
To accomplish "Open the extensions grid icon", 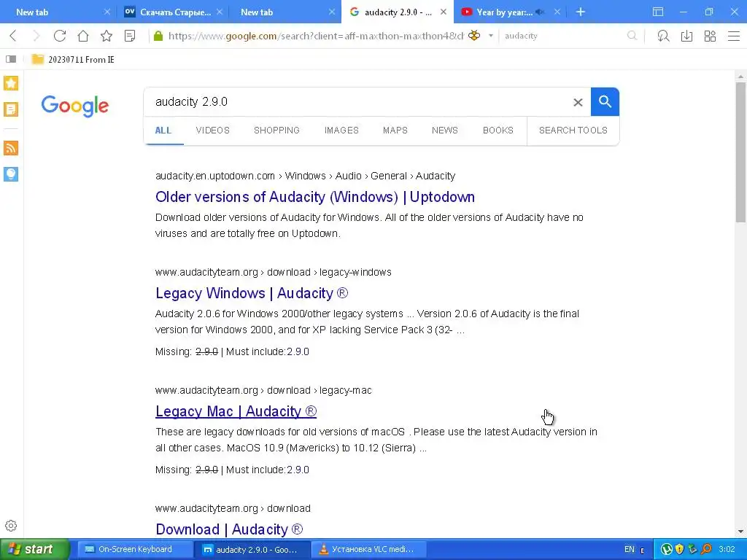I will coord(710,36).
